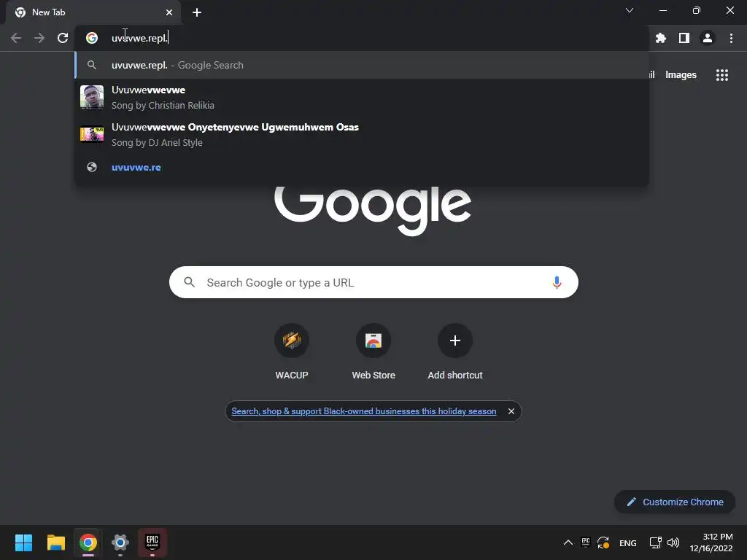
Task: Click the Chrome taskbar icon
Action: click(88, 542)
